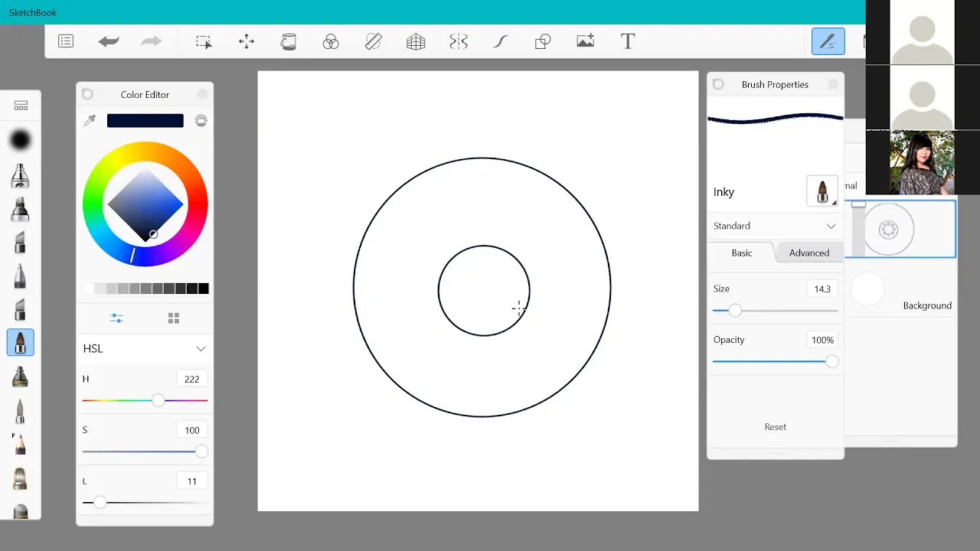Edit the L value field 11

click(x=191, y=481)
